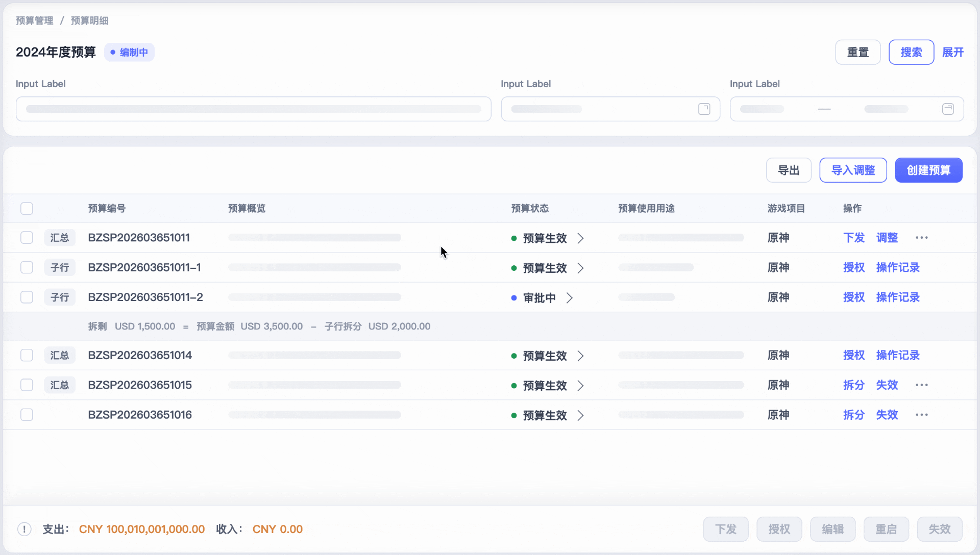Click the bottom bar 失效 button
The height and width of the screenshot is (555, 980).
[x=940, y=529]
